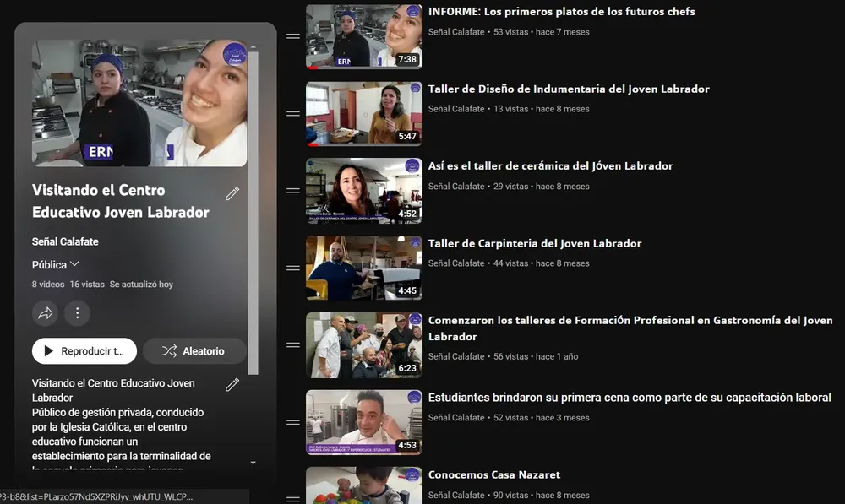
Task: Start shuffle playback with Aleatorio
Action: coord(194,350)
